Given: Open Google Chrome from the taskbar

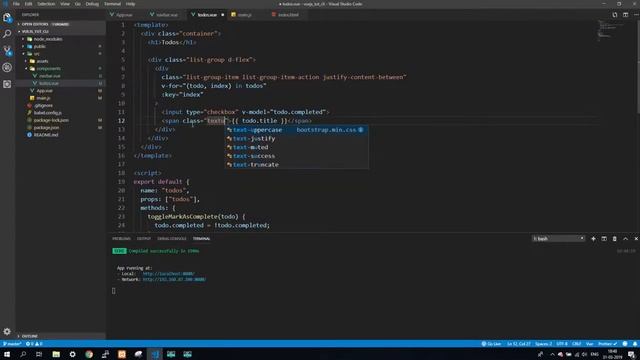Looking at the screenshot, I should [x=89, y=354].
